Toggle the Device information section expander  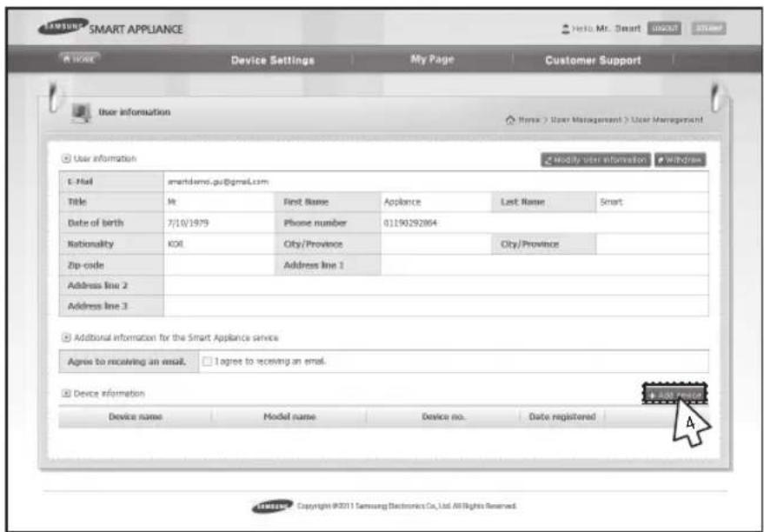64,393
